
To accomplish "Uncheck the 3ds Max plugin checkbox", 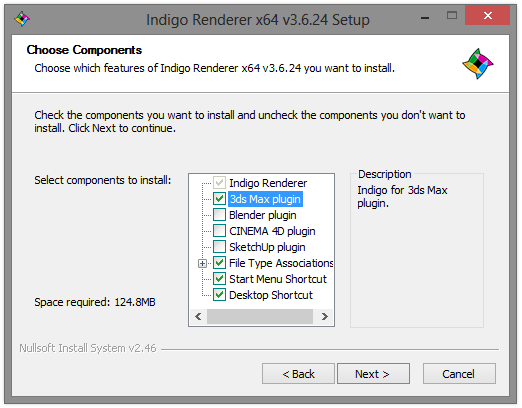I will click(219, 199).
